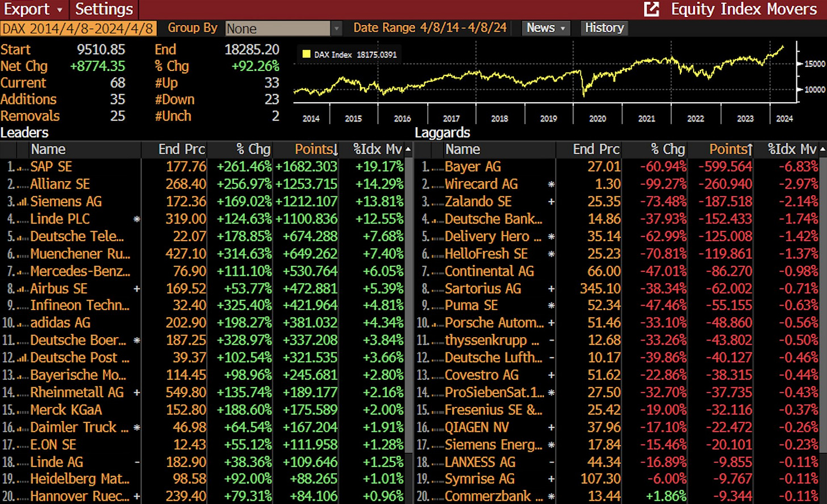Open the Group By None dropdown
This screenshot has height=504, width=827.
tap(283, 28)
